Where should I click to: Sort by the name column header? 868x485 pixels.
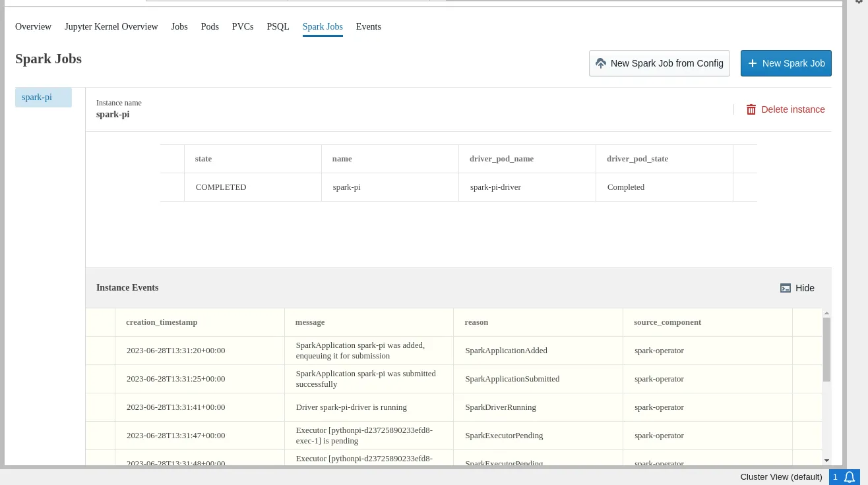tap(390, 159)
